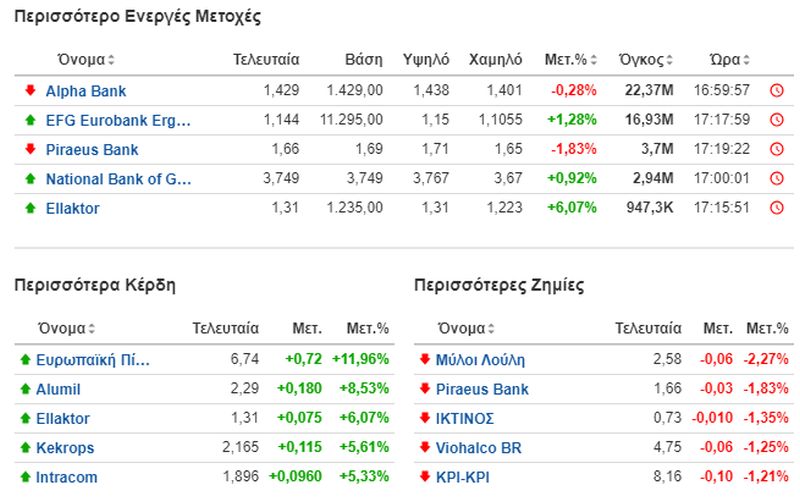
Task: Click the clock icon in Alpha Bank row
Action: point(777,91)
